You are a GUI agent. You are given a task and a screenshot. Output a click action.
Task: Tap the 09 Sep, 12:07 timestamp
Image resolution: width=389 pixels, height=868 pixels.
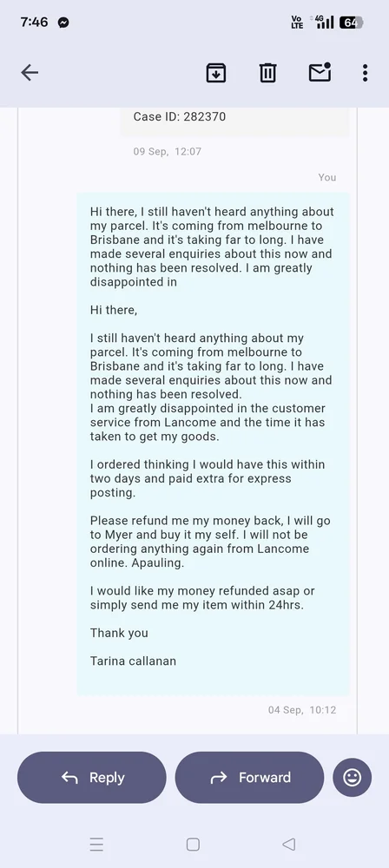coord(168,151)
